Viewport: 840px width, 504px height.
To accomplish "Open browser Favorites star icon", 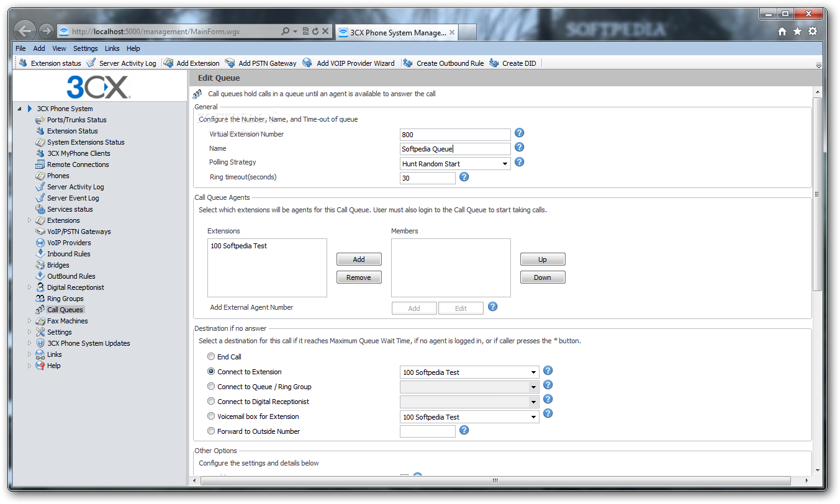I will 797,32.
